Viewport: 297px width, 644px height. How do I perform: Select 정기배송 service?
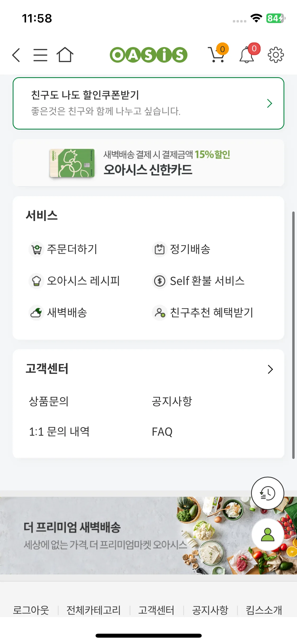click(182, 249)
